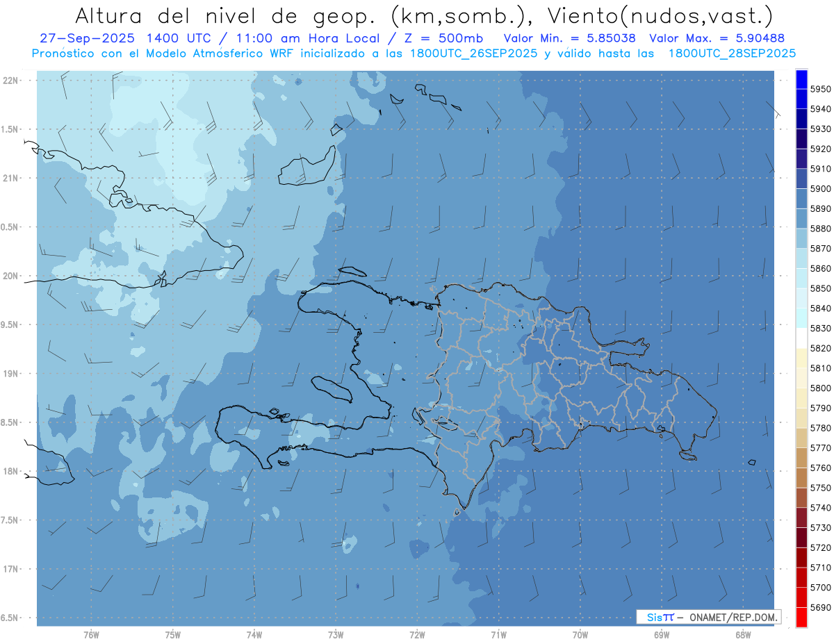Click the 5900 legend value
The height and width of the screenshot is (644, 834).
[820, 189]
